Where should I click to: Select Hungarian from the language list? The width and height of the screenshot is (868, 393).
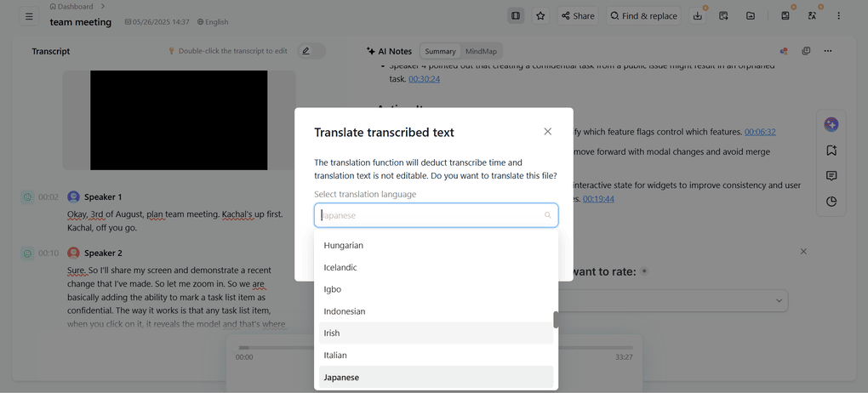point(437,245)
